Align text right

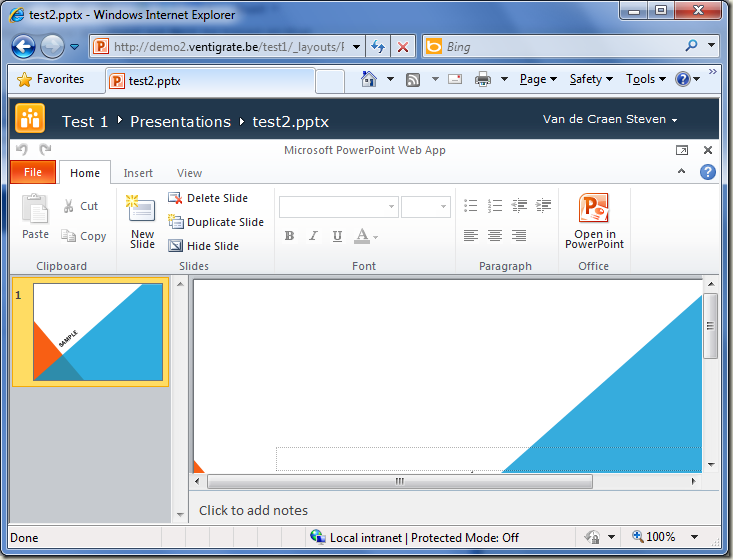[519, 235]
